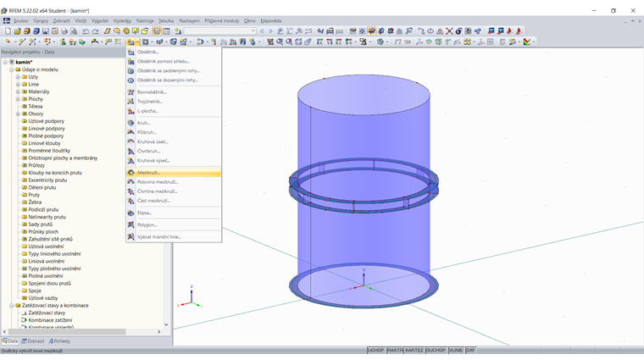Choose Trojúhelník from the surface menu
This screenshot has width=644, height=360.
[x=174, y=102]
